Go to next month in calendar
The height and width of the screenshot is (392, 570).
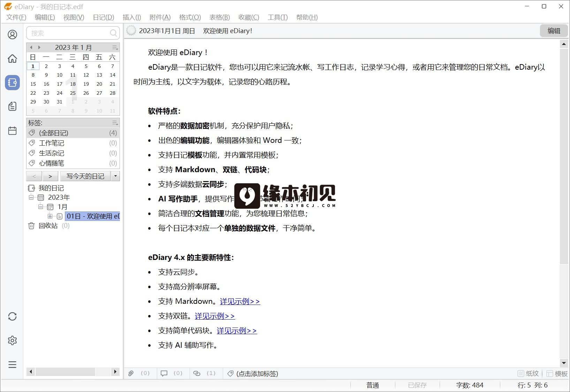[39, 47]
